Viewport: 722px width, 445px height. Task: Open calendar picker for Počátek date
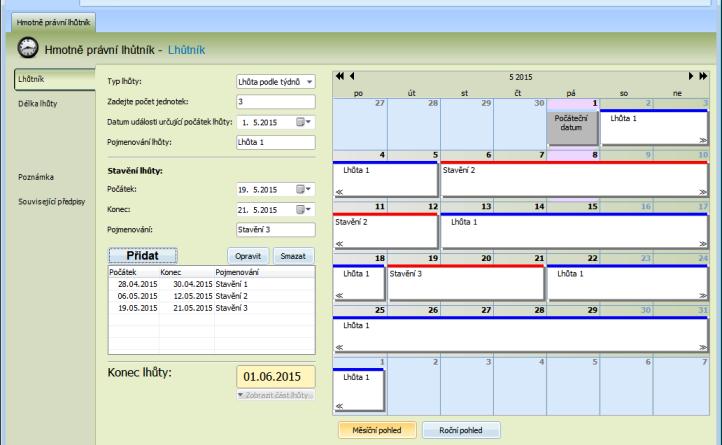pos(303,189)
